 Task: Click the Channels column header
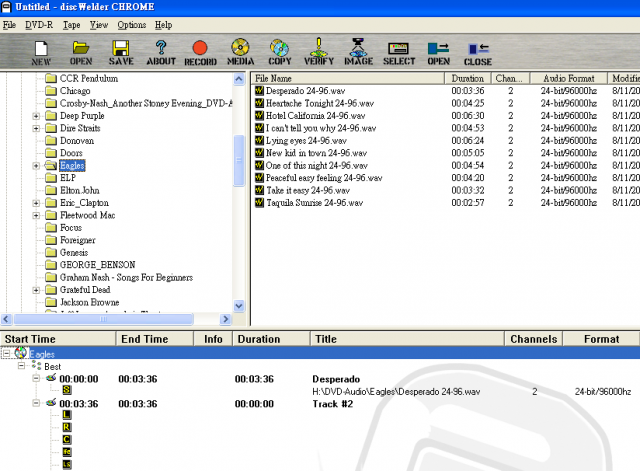click(533, 339)
